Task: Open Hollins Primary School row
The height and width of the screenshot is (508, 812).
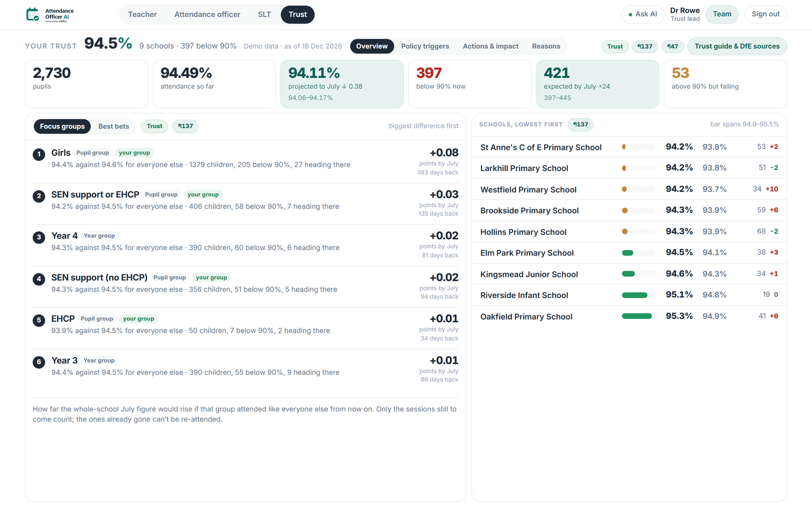Action: [629, 232]
